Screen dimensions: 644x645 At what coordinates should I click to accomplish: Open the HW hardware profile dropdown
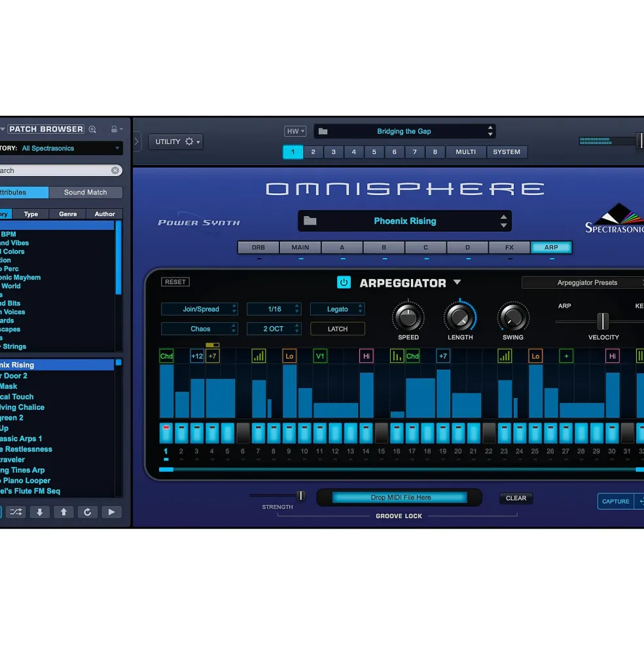[x=295, y=131]
